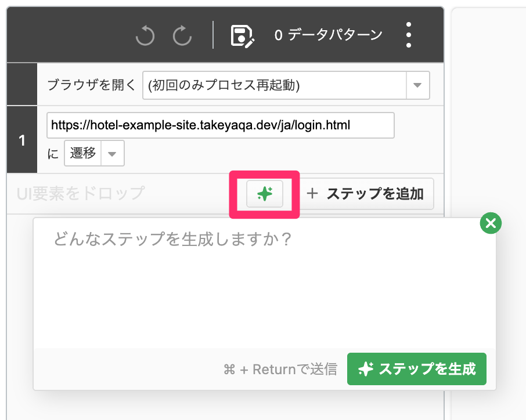Open the 遷移 action dropdown arrow
526x420 pixels.
click(x=112, y=154)
